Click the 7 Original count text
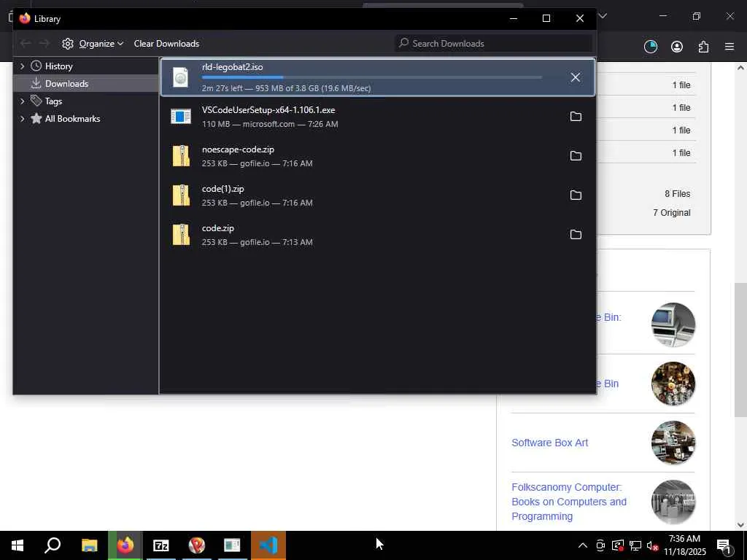Viewport: 747px width, 560px height. [x=671, y=213]
